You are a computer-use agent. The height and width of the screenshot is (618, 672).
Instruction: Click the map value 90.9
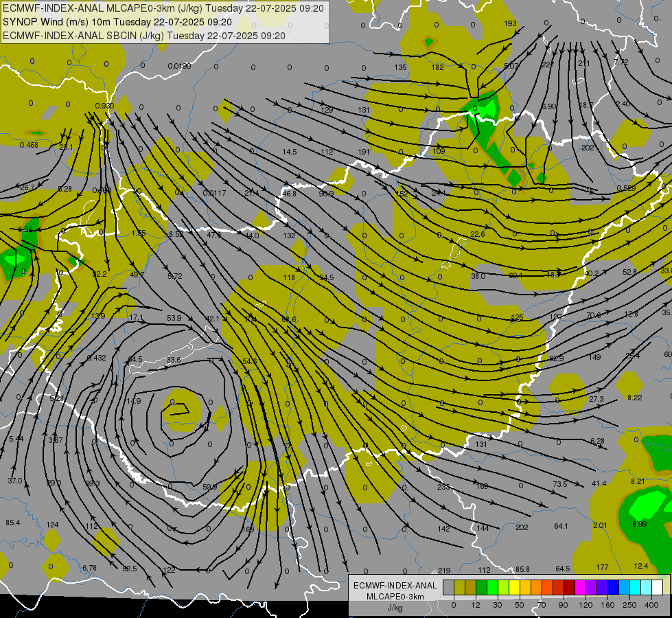(326, 194)
